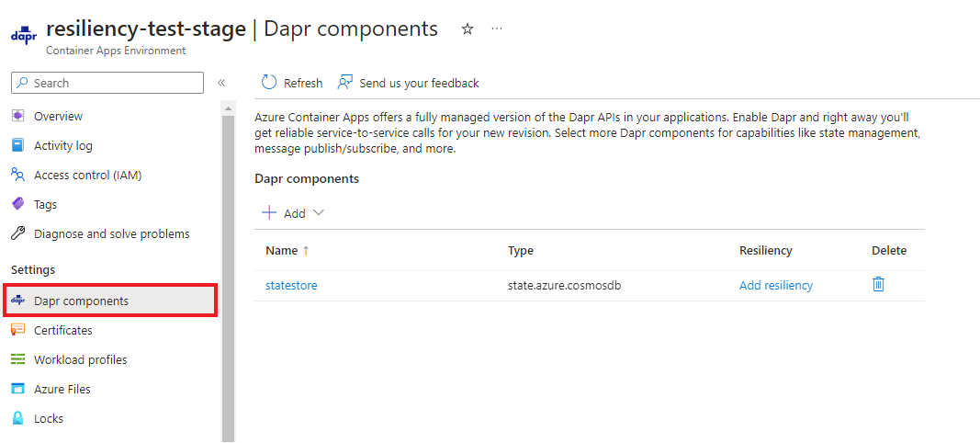Click the sort arrow beside Name
The height and width of the screenshot is (443, 980).
point(306,251)
